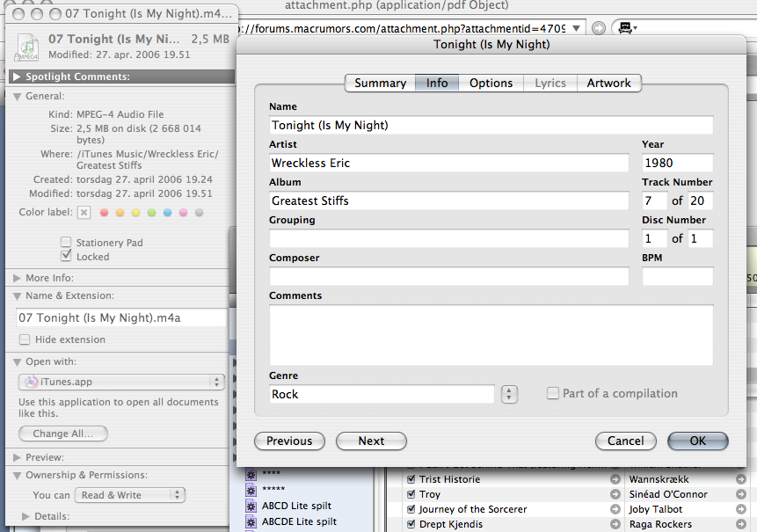The height and width of the screenshot is (532, 757).
Task: Apply the pink color label
Action: point(184,213)
